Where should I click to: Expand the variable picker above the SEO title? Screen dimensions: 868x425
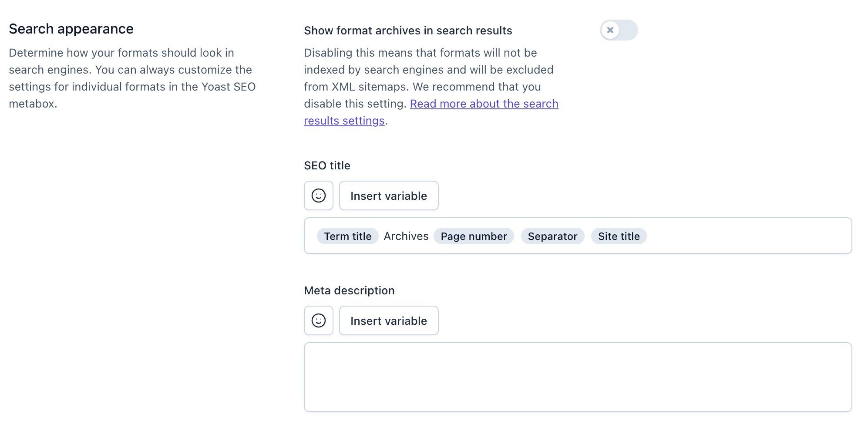(x=389, y=196)
